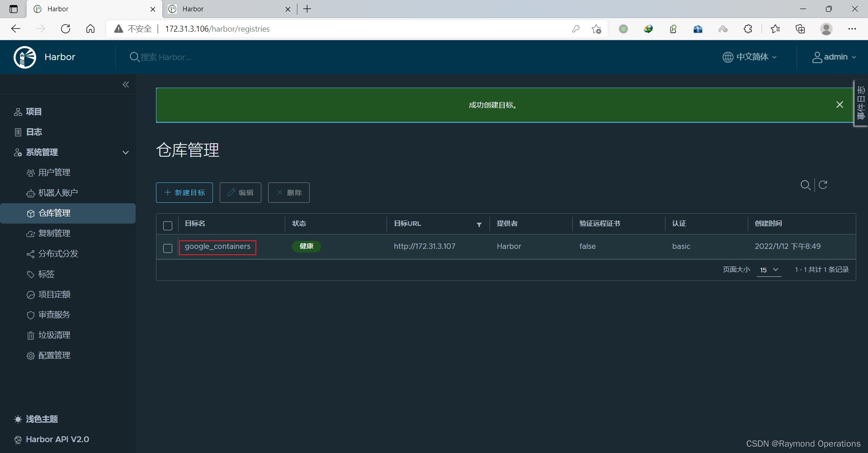The height and width of the screenshot is (453, 868).
Task: Click the 搜索 Harbor search field
Action: (x=166, y=57)
